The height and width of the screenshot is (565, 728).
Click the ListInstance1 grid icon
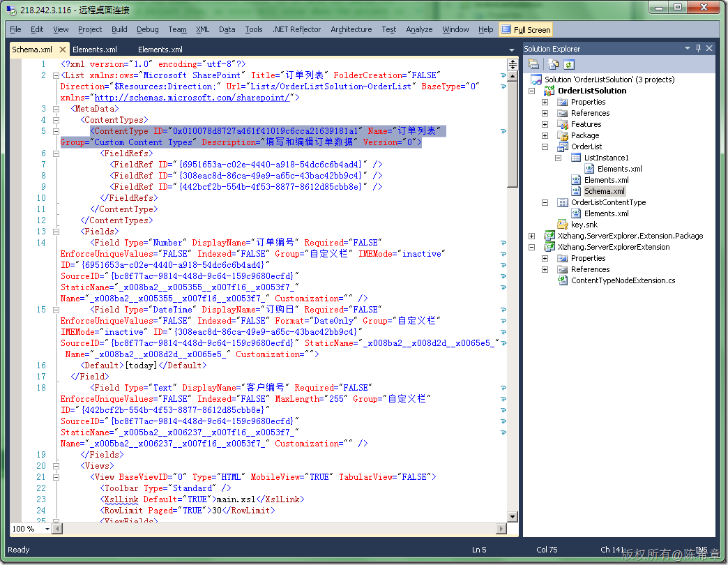576,158
